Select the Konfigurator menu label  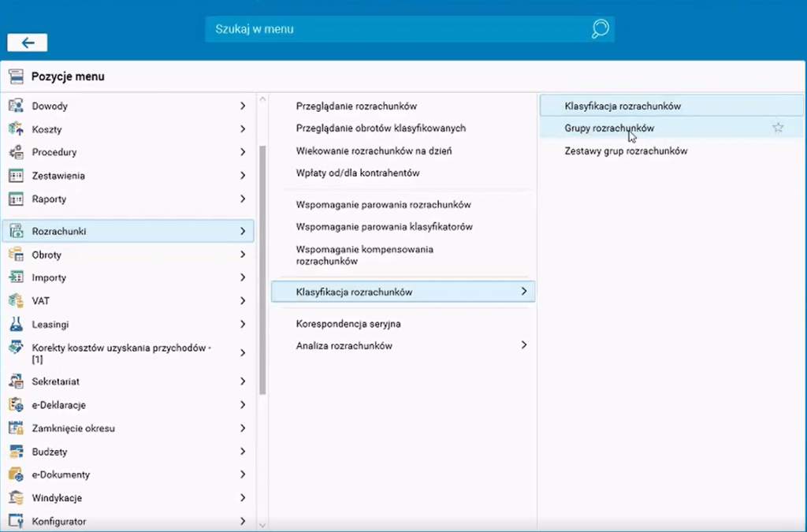58,521
